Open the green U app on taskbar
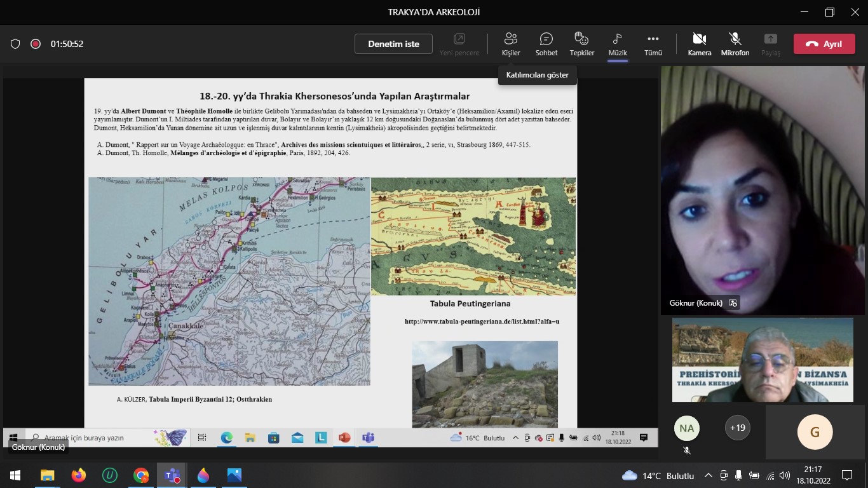 109,475
